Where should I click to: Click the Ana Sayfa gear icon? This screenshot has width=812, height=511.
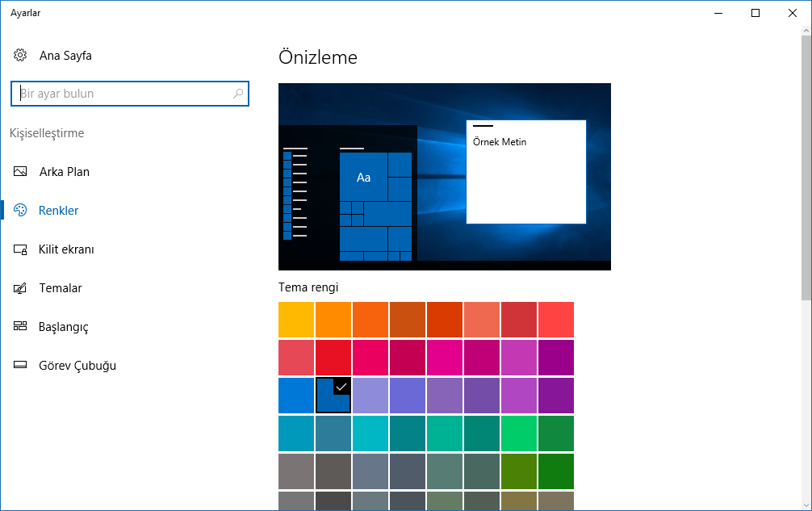coord(20,56)
